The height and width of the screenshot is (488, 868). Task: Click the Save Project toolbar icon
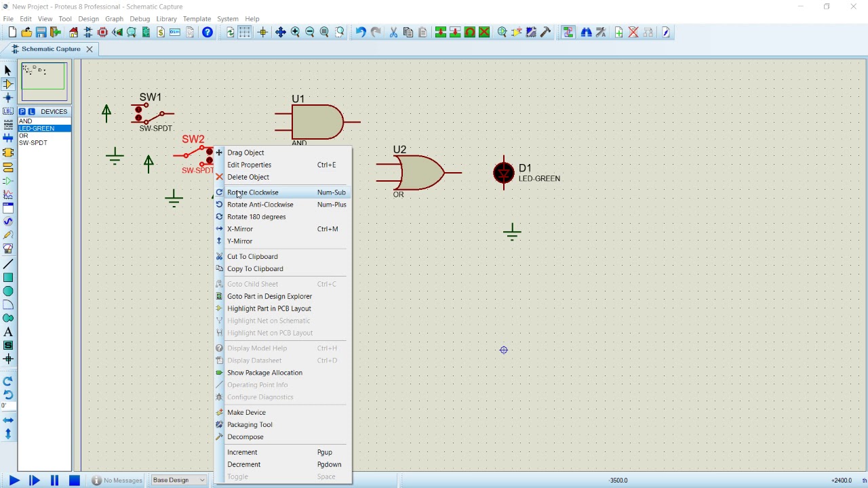click(x=41, y=33)
